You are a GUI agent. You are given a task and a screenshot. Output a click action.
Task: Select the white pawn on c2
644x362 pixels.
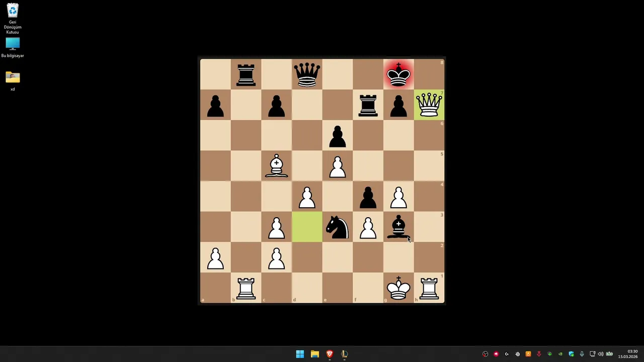(x=276, y=258)
